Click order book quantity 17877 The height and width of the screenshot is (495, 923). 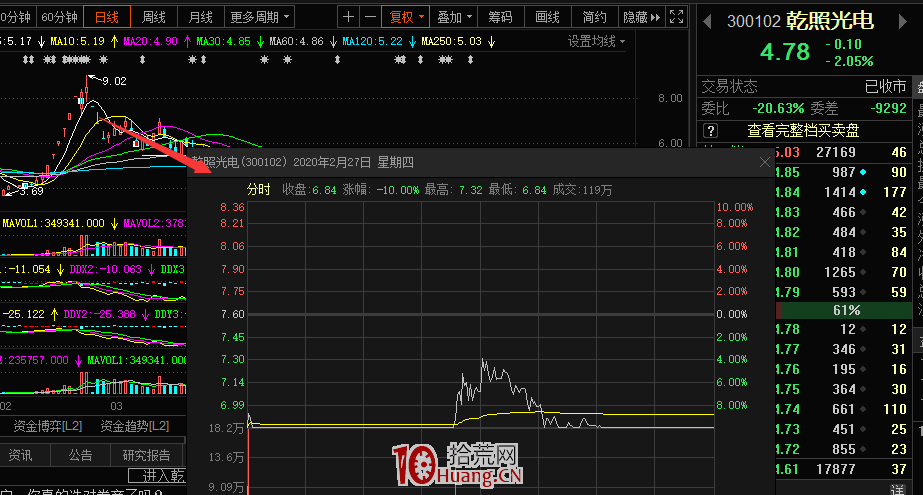(836, 469)
